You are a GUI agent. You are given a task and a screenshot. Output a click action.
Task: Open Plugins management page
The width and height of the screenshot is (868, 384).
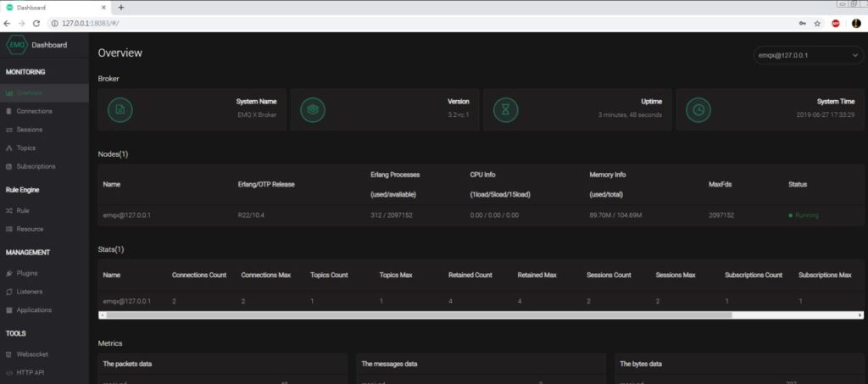pyautogui.click(x=27, y=273)
